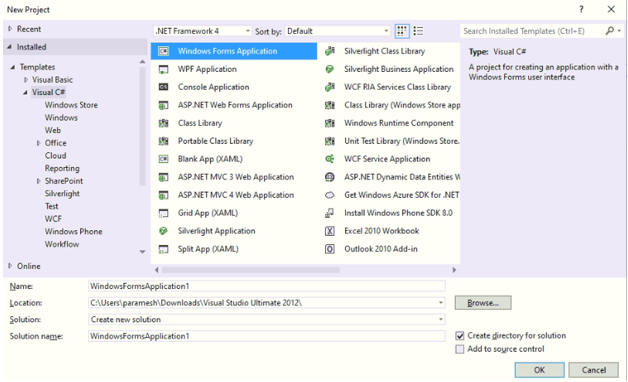Collapse the Visual C# templates node

[x=26, y=92]
